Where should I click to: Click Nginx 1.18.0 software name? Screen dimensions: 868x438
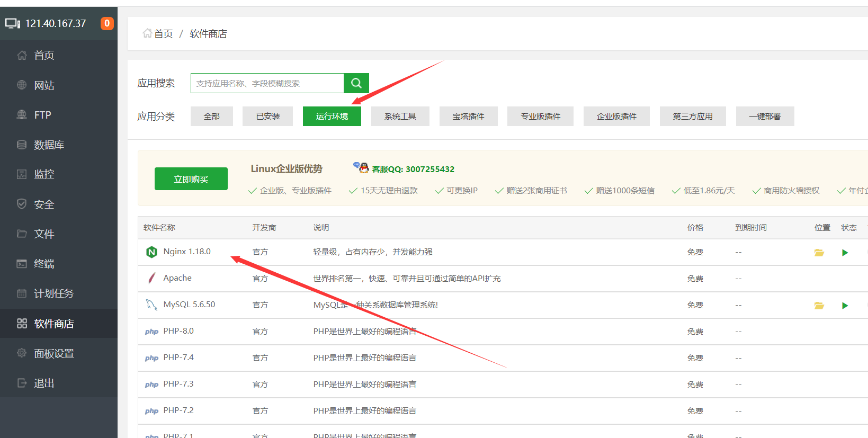[x=187, y=252]
